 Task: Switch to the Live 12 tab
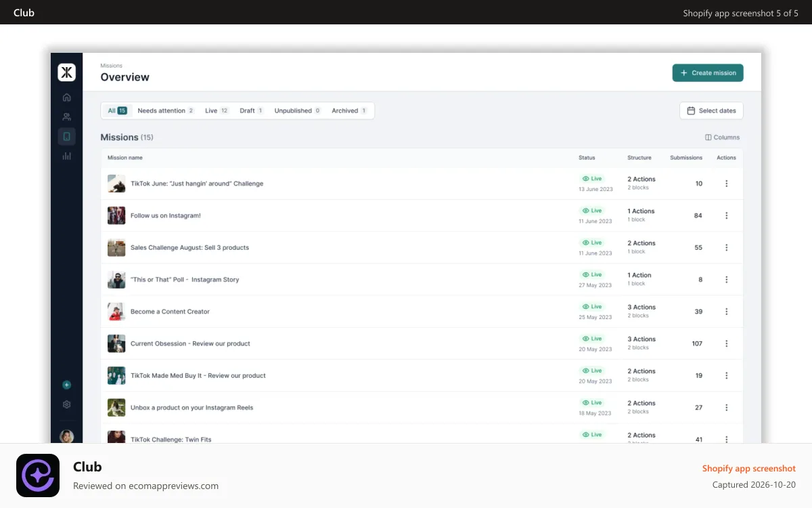(217, 110)
